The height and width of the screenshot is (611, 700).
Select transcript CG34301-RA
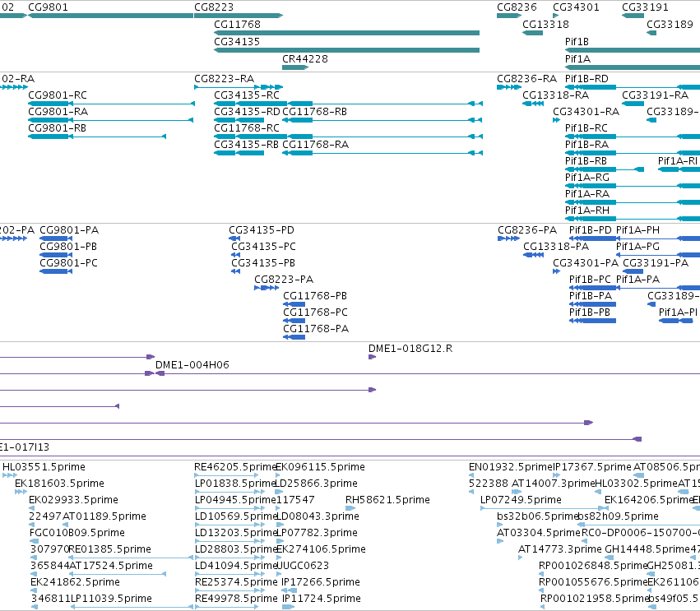tap(586, 112)
